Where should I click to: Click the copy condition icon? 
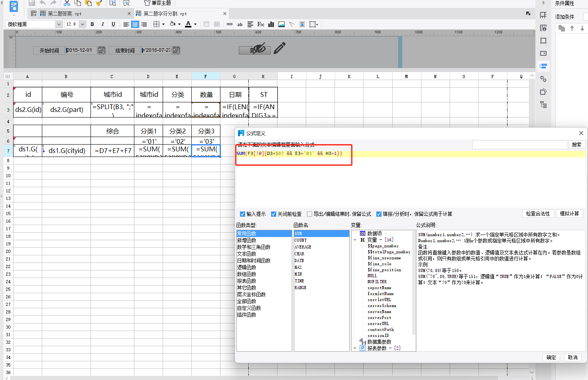(x=562, y=28)
